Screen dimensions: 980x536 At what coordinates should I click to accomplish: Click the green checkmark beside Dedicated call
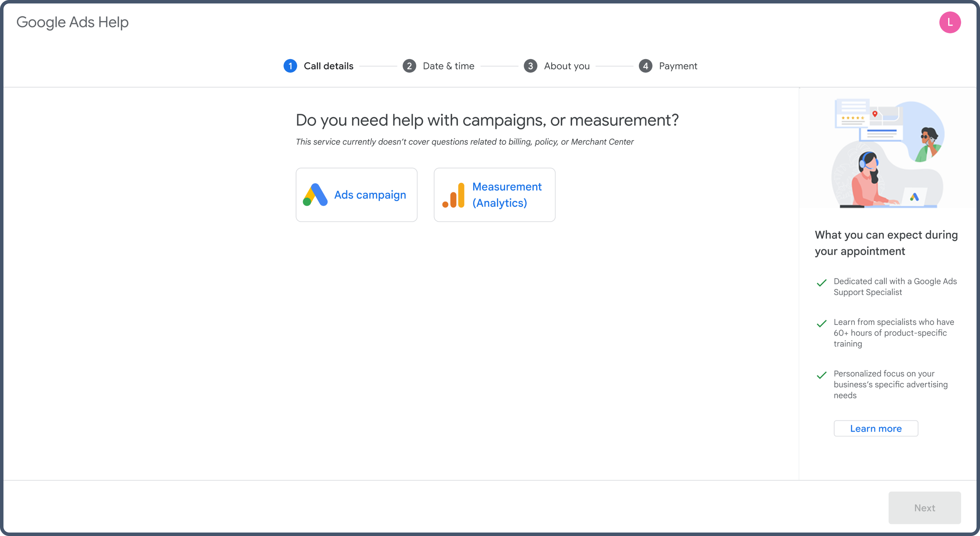coord(822,283)
